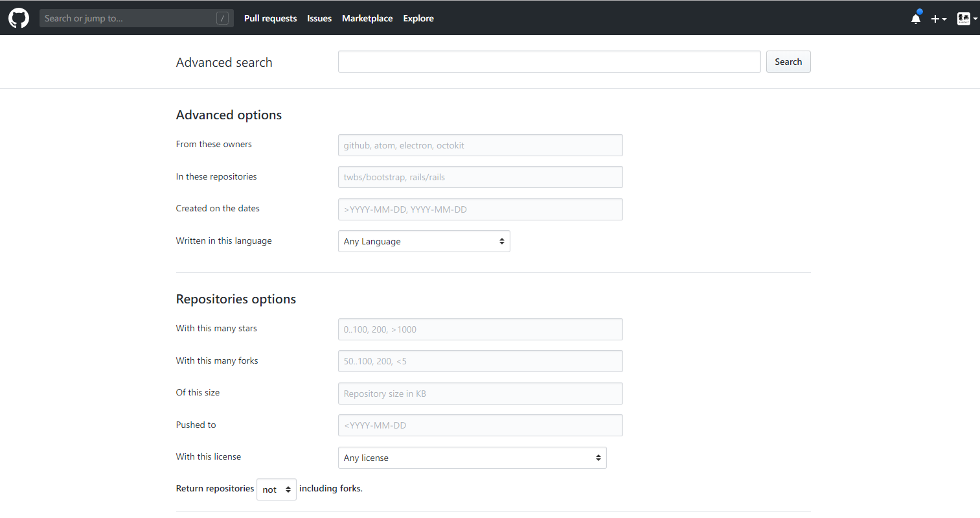Open Explore page

click(418, 18)
